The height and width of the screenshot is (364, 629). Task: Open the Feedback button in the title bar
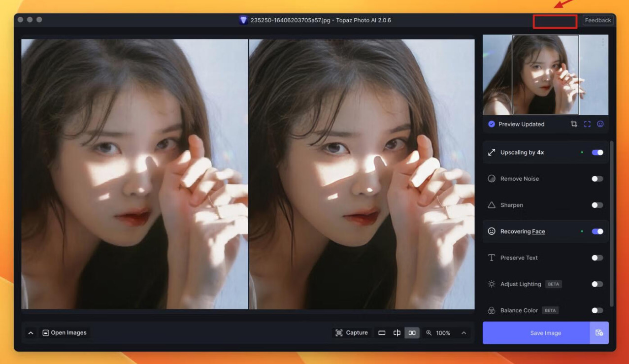click(598, 20)
